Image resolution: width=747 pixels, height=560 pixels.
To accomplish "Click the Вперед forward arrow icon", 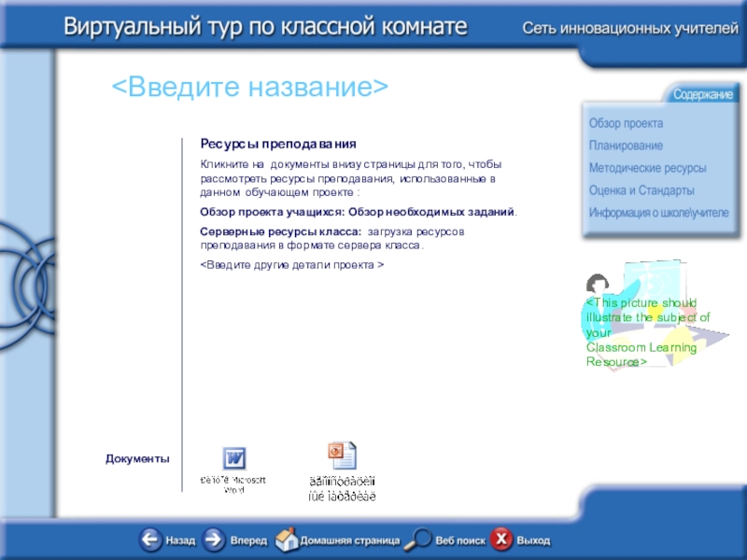I will coord(214,539).
